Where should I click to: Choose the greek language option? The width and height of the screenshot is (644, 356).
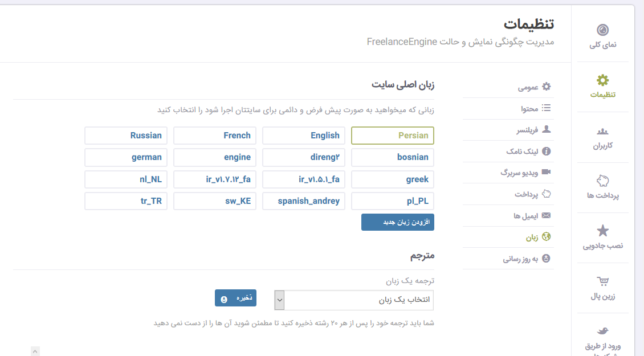pos(393,179)
